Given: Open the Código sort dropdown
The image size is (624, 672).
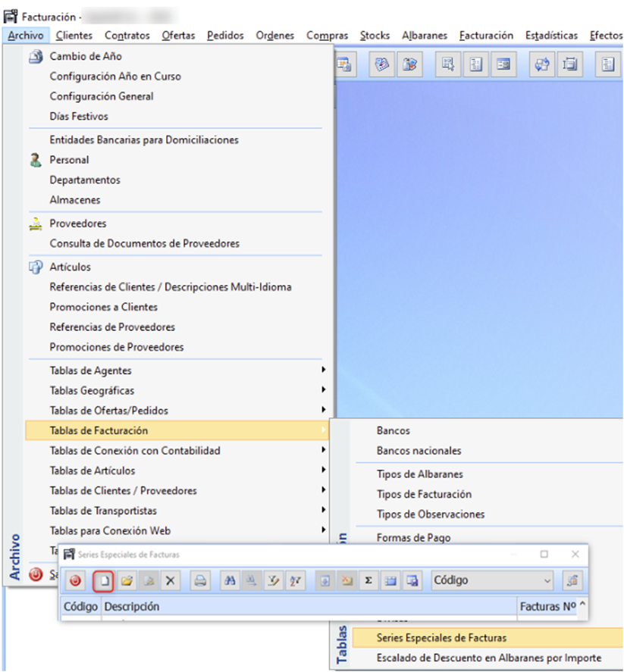Looking at the screenshot, I should click(x=547, y=581).
